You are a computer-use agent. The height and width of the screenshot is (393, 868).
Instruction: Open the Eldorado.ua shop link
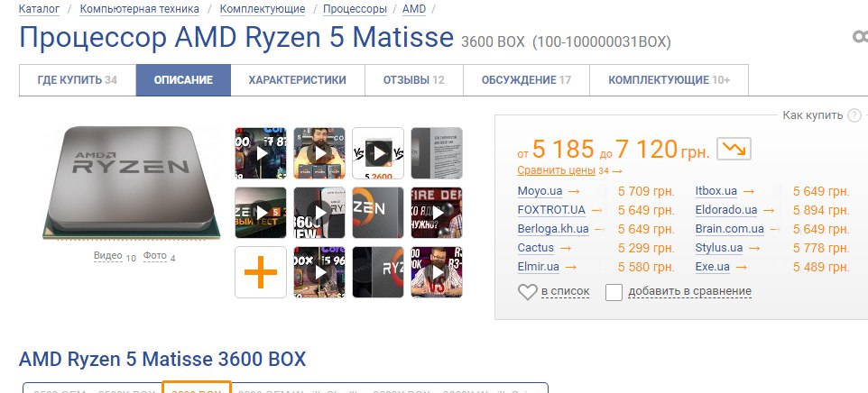(726, 210)
